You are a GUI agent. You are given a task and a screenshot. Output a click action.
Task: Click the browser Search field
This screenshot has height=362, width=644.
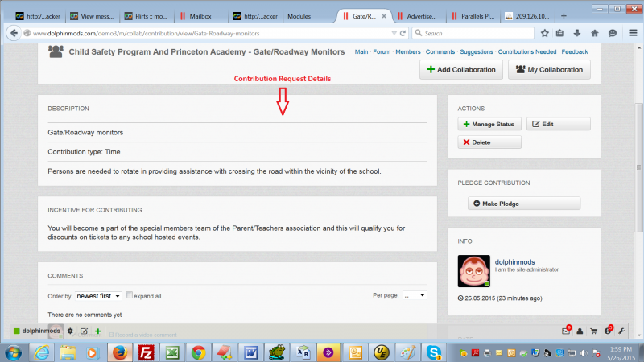point(473,33)
